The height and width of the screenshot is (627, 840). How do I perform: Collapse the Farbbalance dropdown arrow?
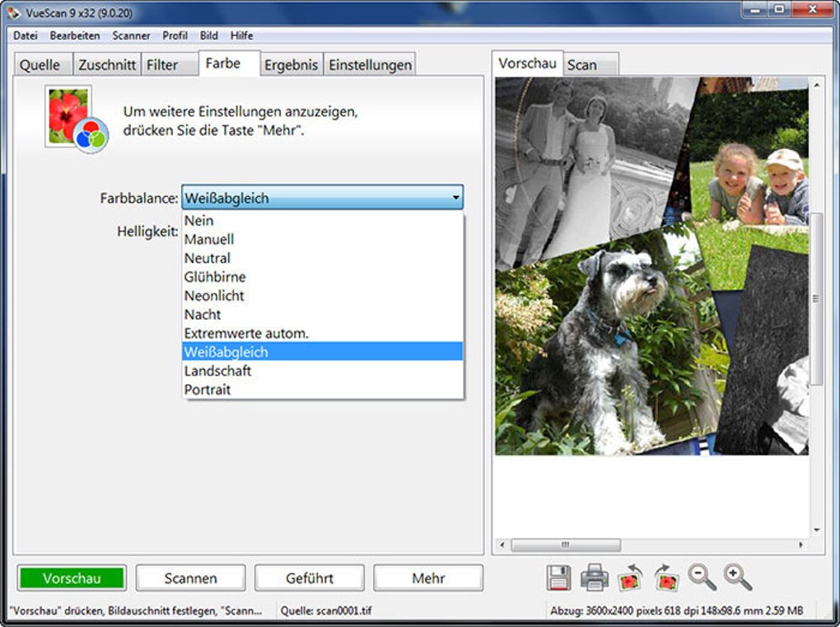click(456, 198)
